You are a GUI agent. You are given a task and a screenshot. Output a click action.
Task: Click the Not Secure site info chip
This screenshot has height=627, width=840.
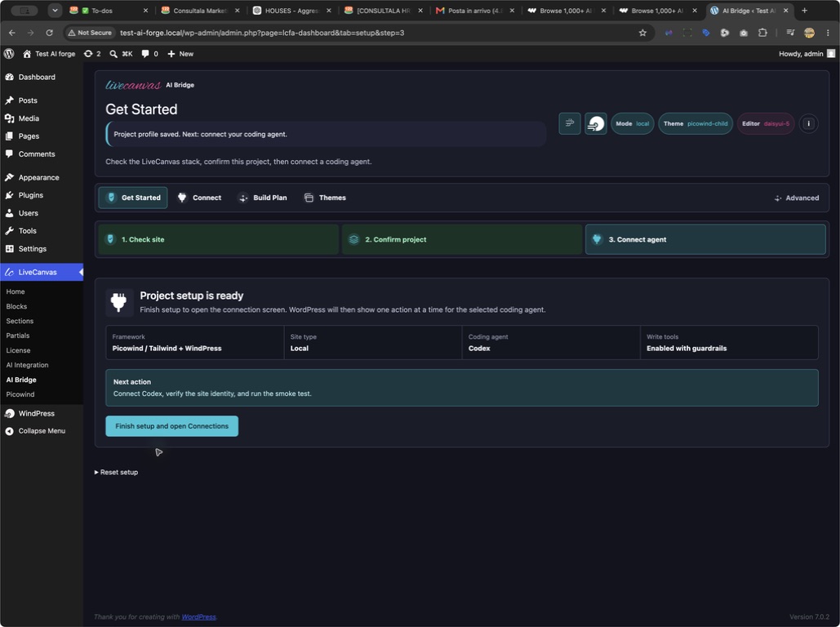coord(90,33)
